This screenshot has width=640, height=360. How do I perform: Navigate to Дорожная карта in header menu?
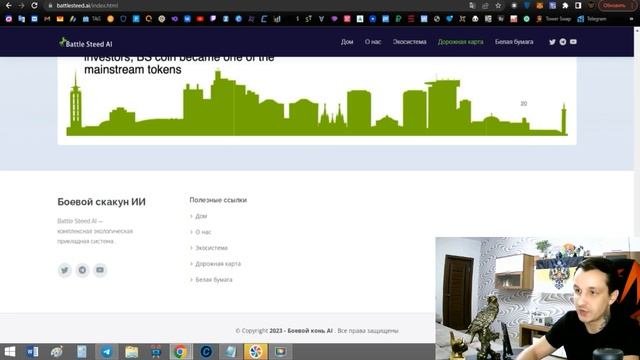click(460, 42)
